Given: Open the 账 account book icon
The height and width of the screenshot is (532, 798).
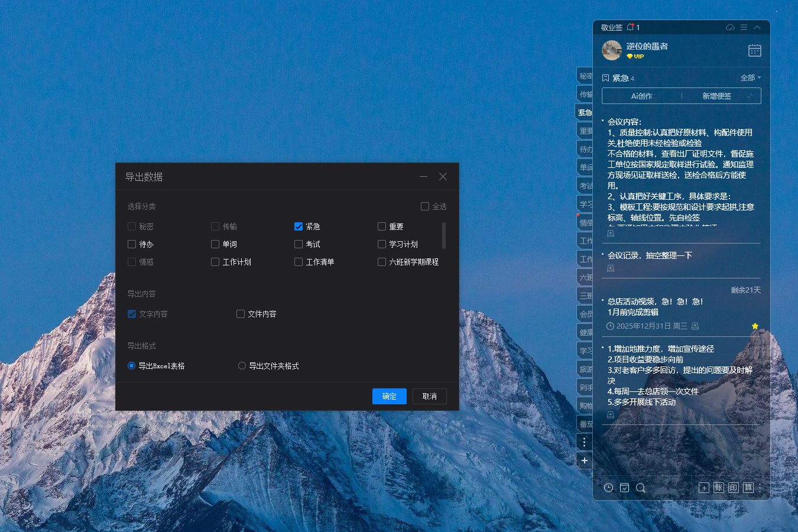Looking at the screenshot, I should click(x=719, y=487).
